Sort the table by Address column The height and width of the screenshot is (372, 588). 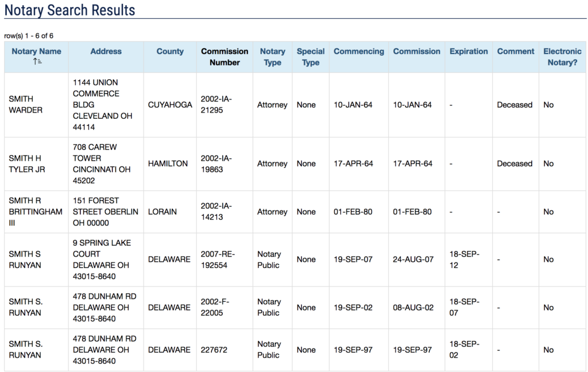point(106,51)
